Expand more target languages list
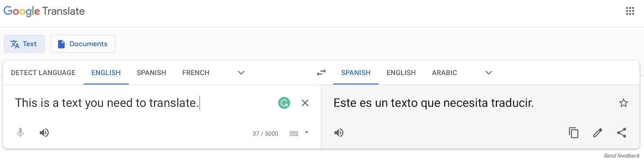644x165 pixels. (x=489, y=73)
